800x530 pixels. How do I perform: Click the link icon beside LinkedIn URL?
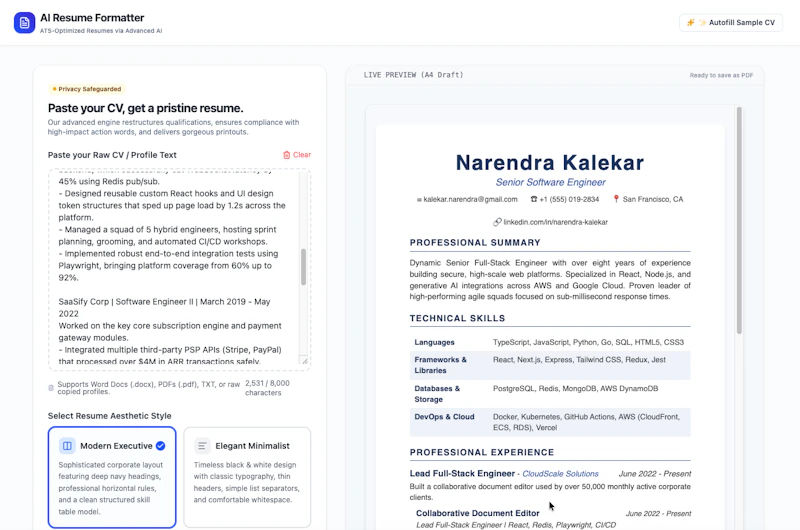[x=497, y=222]
